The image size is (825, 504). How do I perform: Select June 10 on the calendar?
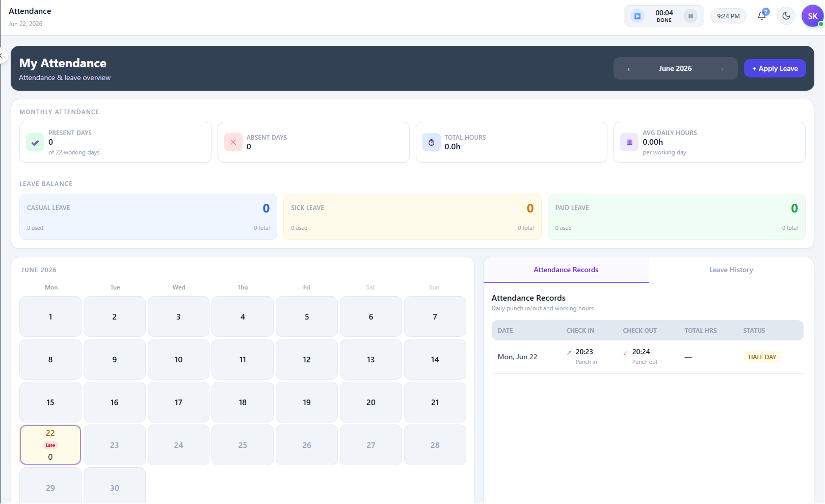[178, 359]
